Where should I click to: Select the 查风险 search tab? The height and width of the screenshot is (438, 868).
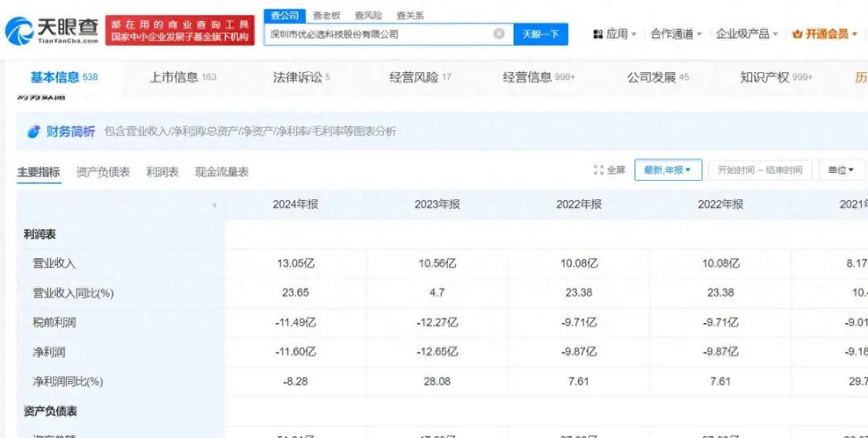tap(369, 15)
